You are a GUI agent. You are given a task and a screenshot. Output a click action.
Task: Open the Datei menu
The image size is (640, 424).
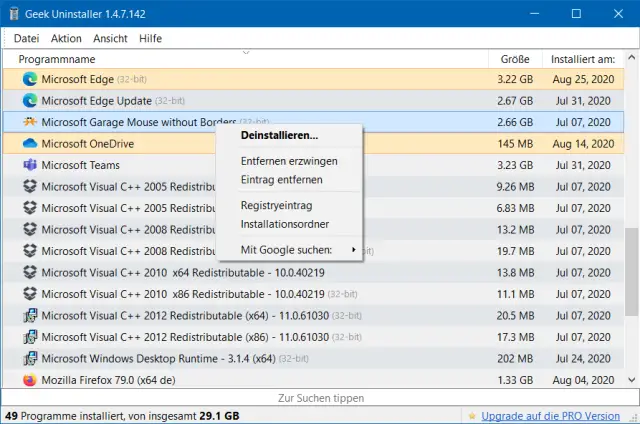pos(26,38)
